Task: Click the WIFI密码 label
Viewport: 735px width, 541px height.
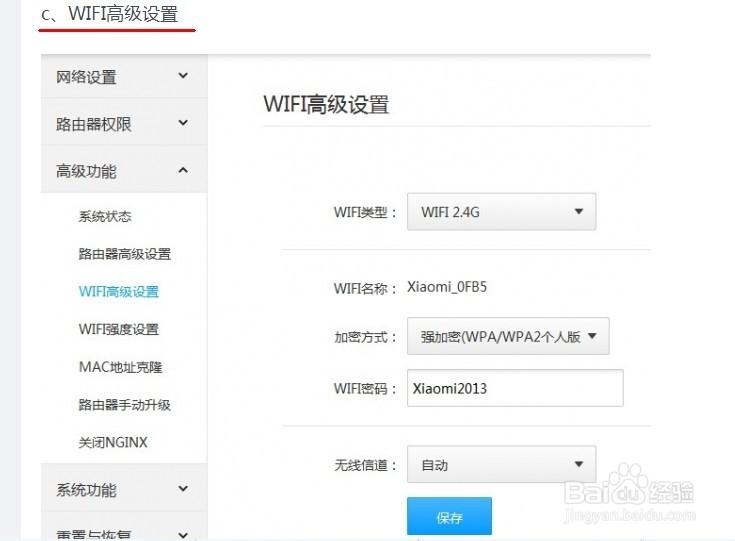Action: click(365, 389)
